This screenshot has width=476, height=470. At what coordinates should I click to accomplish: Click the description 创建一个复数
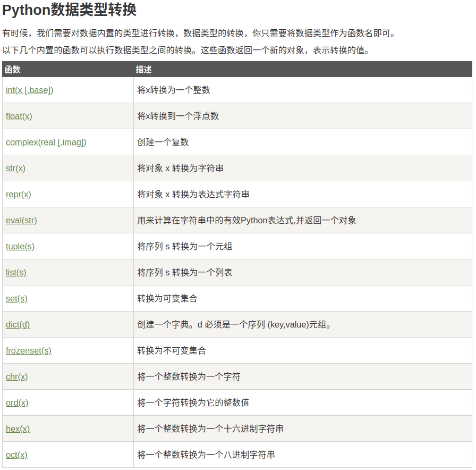pos(163,142)
